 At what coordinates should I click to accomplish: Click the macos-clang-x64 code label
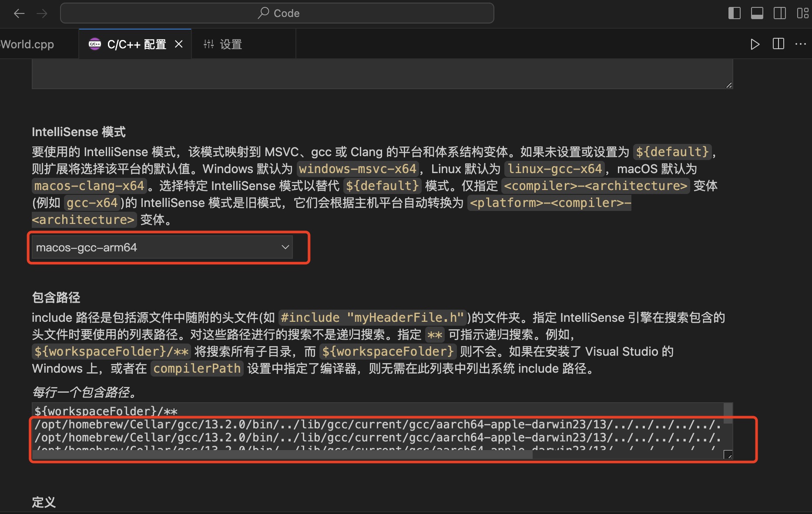(89, 186)
